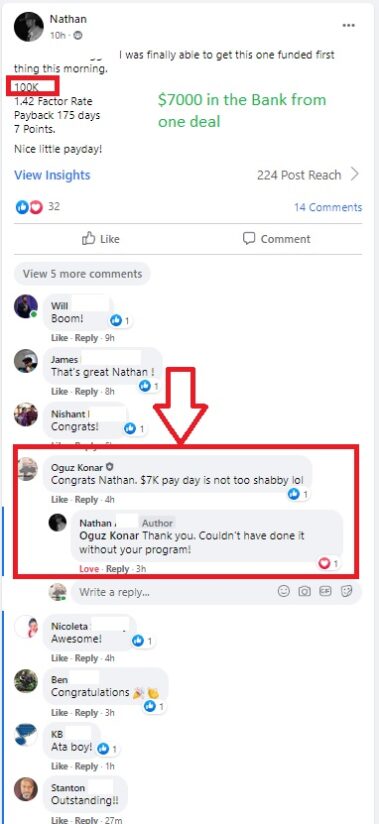Toggle Like on Stanton's Outstanding comment
This screenshot has width=379, height=824.
[59, 820]
